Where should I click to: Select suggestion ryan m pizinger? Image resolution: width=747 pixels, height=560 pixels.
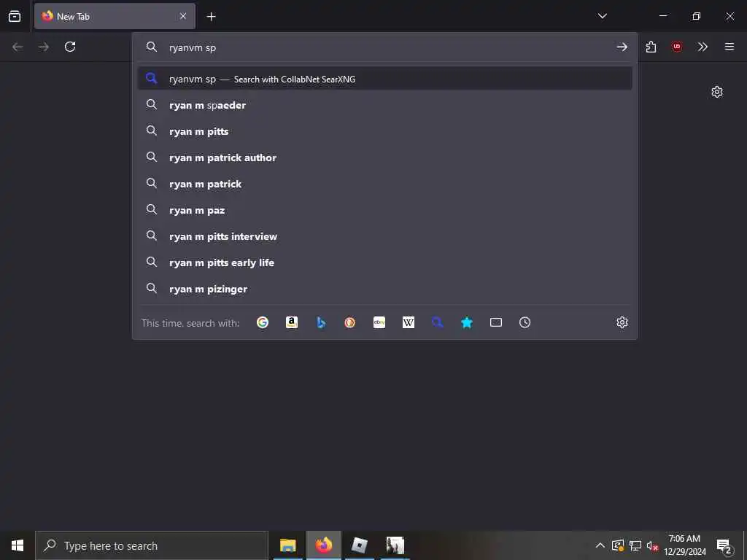385,289
